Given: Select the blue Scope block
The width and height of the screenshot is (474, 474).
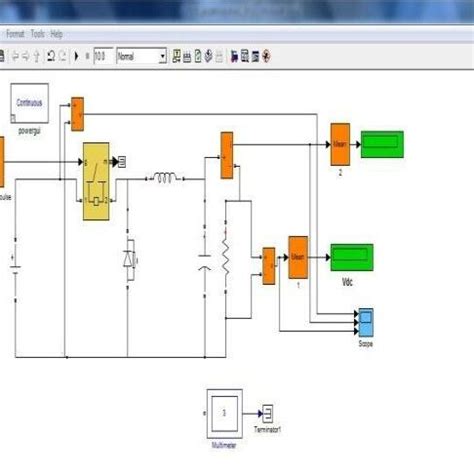Looking at the screenshot, I should pyautogui.click(x=366, y=323).
